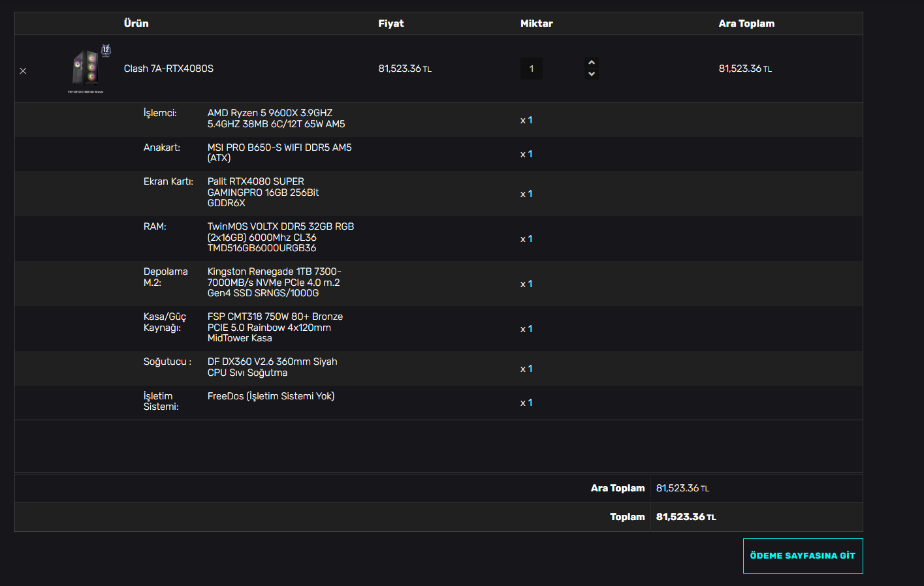Open the Clash 7A-RTX4080S product link
The width and height of the screenshot is (924, 586).
click(x=168, y=69)
